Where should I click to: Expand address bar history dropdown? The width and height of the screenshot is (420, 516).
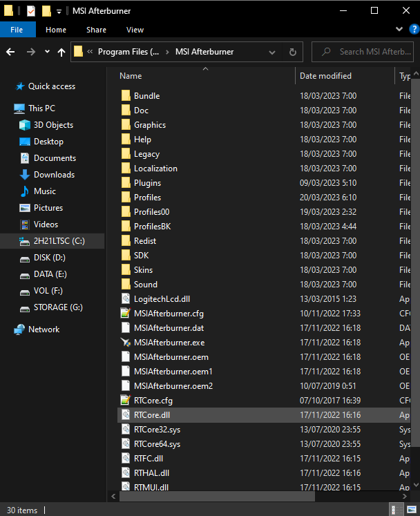(272, 52)
